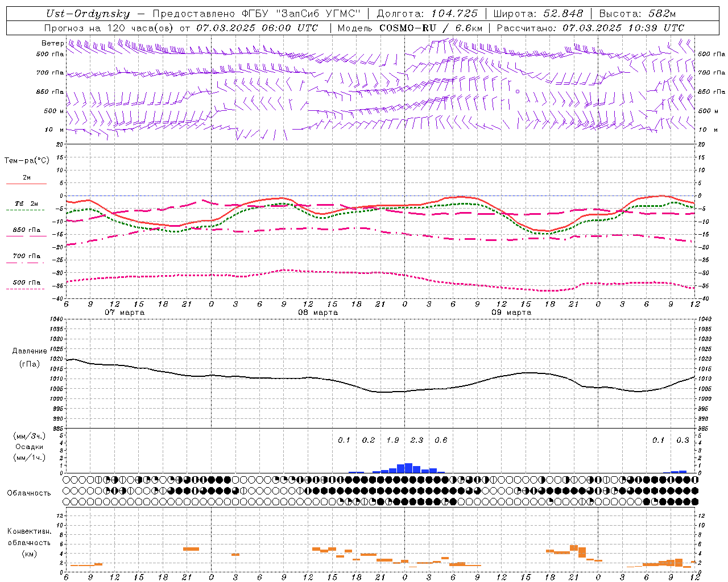
Task: Click the (км) convective height unit label
Action: pyautogui.click(x=30, y=554)
